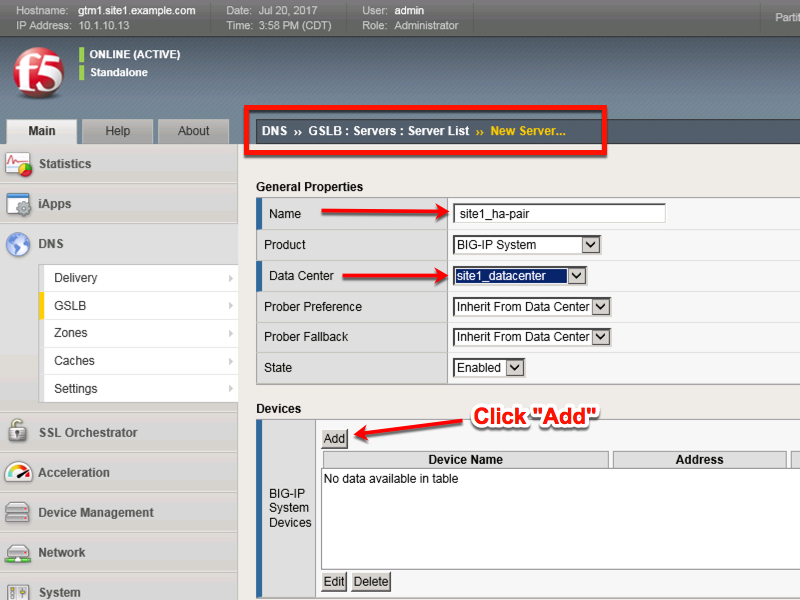Click the DNS globe icon
The height and width of the screenshot is (600, 800).
pyautogui.click(x=18, y=244)
